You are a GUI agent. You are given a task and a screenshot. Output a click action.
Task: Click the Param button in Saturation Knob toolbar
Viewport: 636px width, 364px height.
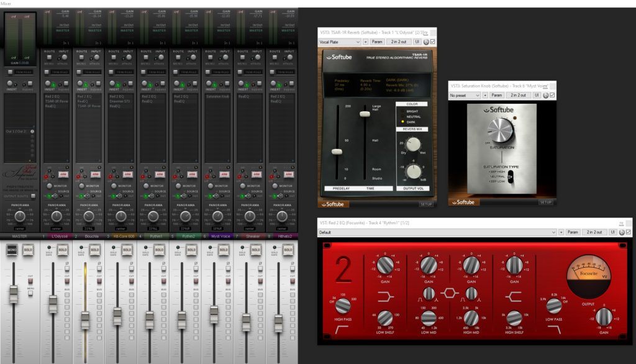pos(496,96)
